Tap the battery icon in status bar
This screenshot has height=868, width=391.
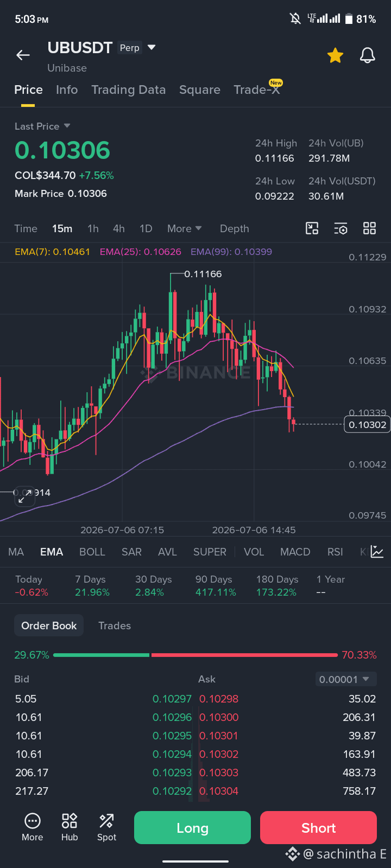(349, 19)
